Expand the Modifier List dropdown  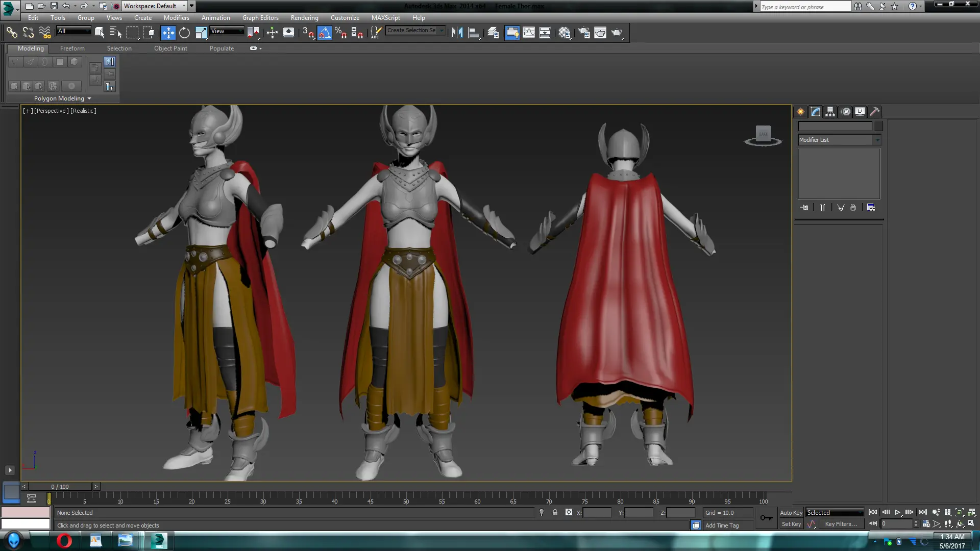click(x=839, y=140)
